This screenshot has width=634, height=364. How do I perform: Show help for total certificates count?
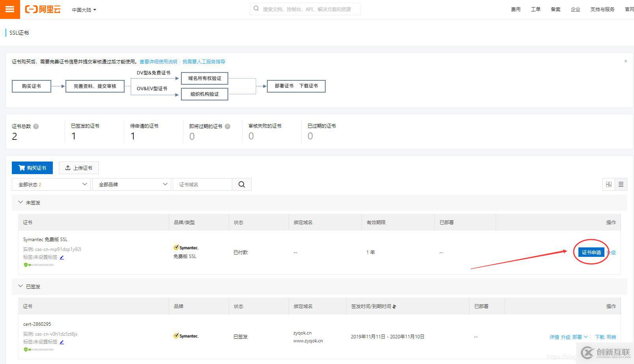36,126
